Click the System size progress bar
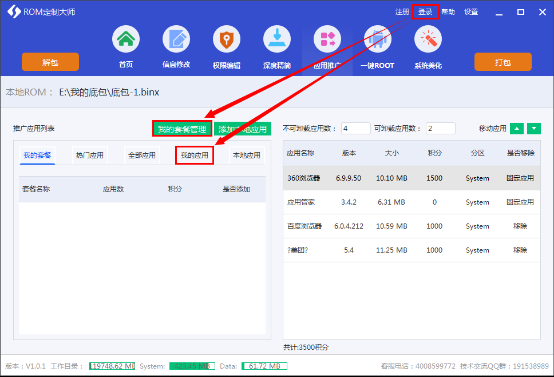554x377 pixels. coord(192,366)
